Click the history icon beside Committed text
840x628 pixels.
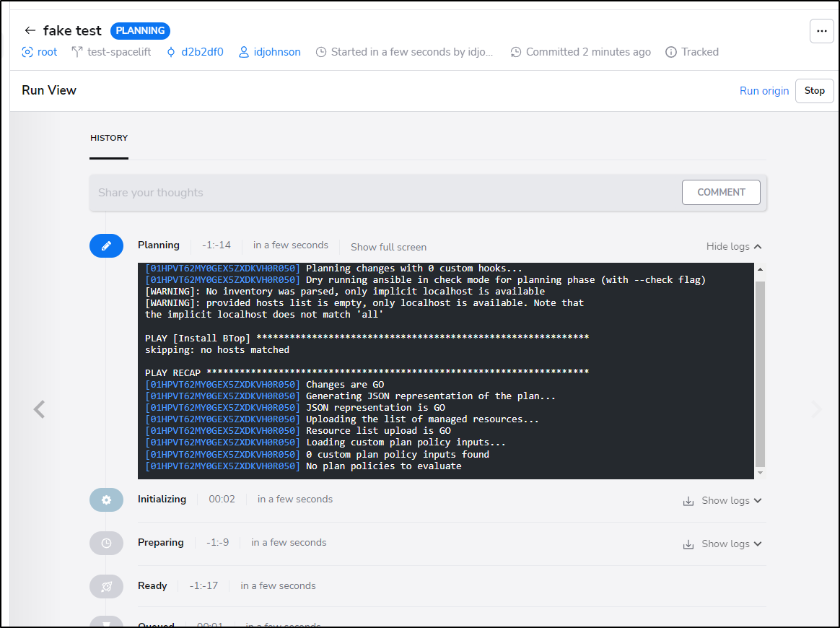pyautogui.click(x=515, y=52)
